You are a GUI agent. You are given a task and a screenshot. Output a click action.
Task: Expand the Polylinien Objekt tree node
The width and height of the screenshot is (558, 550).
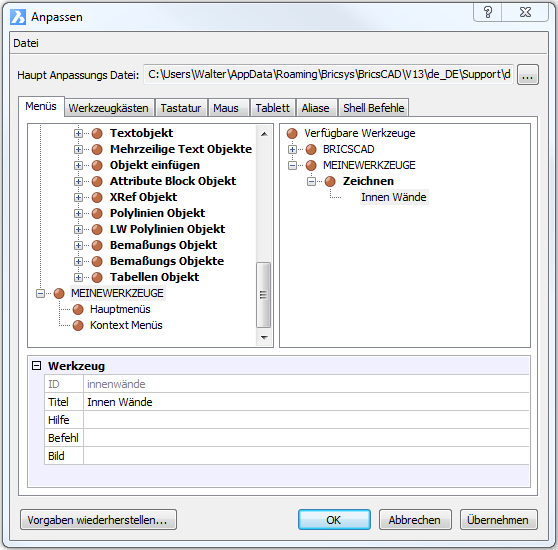click(x=78, y=213)
